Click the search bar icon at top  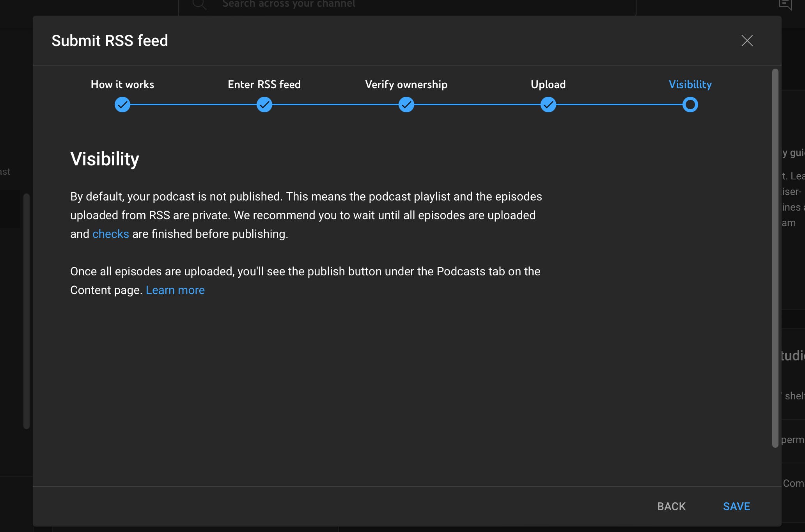(x=199, y=4)
